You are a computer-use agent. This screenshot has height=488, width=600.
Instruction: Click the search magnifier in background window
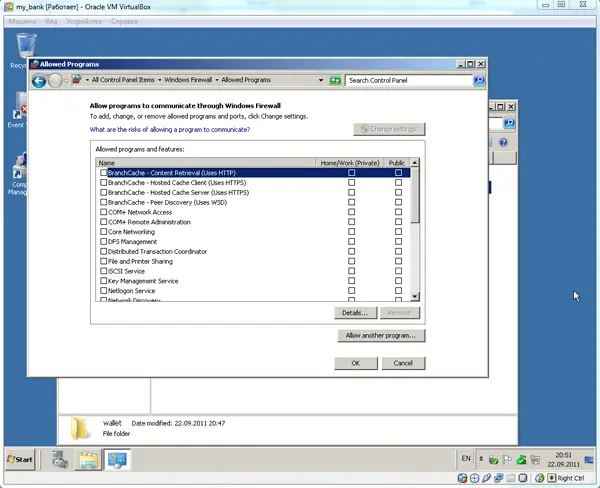[x=509, y=123]
